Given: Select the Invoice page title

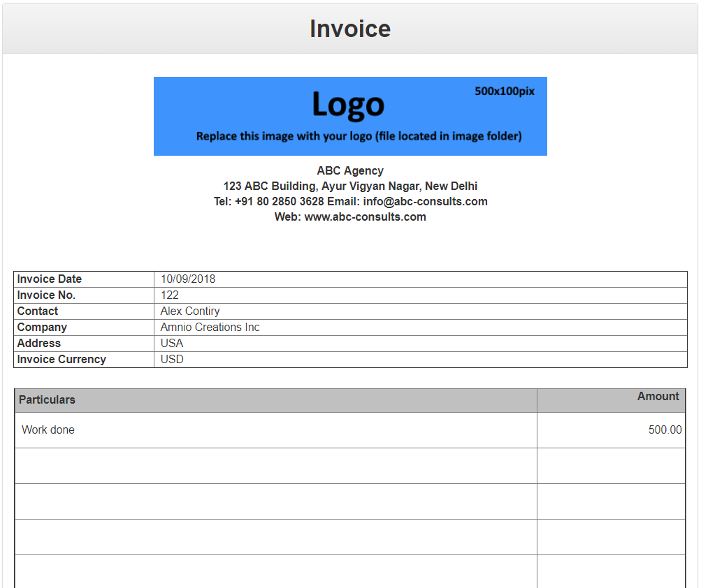Looking at the screenshot, I should point(349,29).
